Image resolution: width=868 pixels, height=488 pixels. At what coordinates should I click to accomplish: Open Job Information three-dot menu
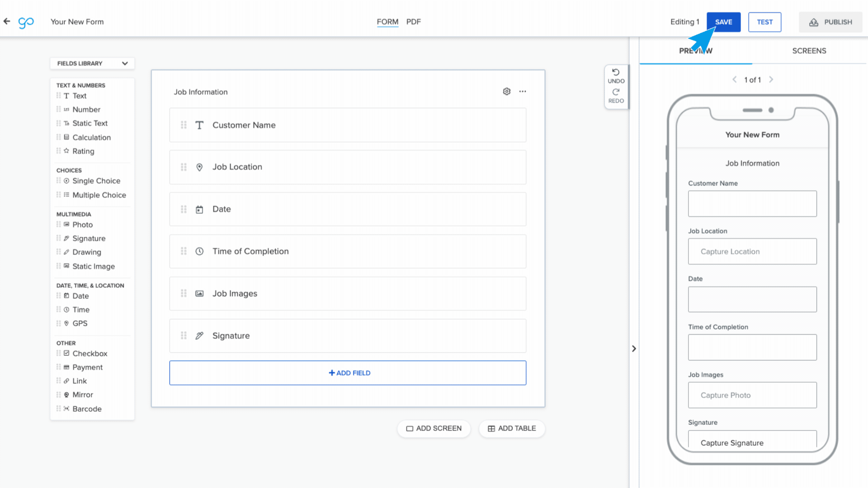523,91
